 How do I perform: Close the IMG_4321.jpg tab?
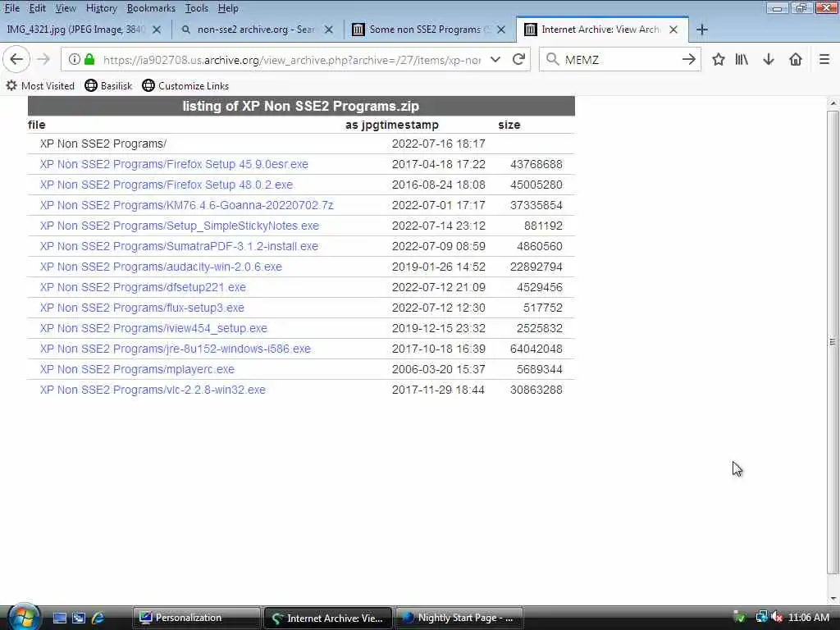pyautogui.click(x=157, y=30)
